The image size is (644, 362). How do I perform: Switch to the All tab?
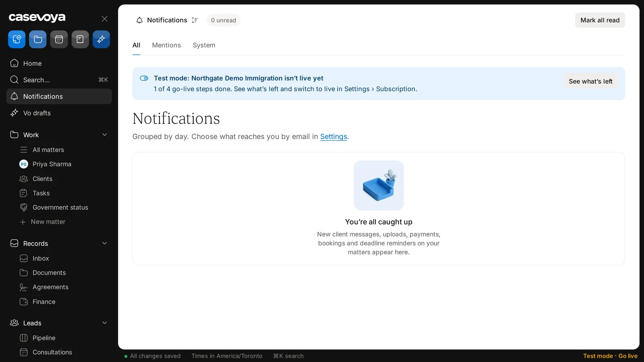[136, 45]
